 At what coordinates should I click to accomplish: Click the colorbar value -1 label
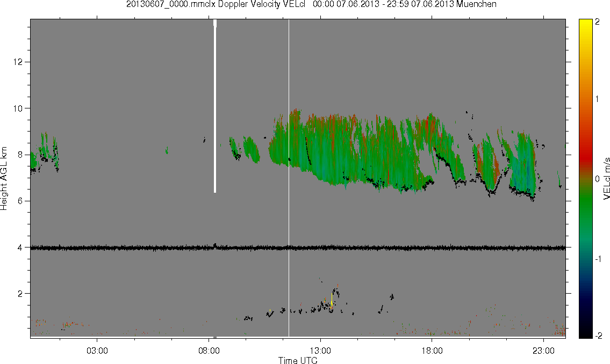pos(598,259)
